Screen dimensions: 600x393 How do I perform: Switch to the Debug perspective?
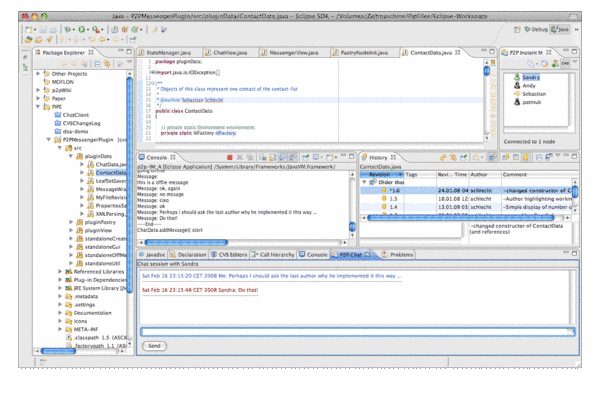tap(536, 29)
